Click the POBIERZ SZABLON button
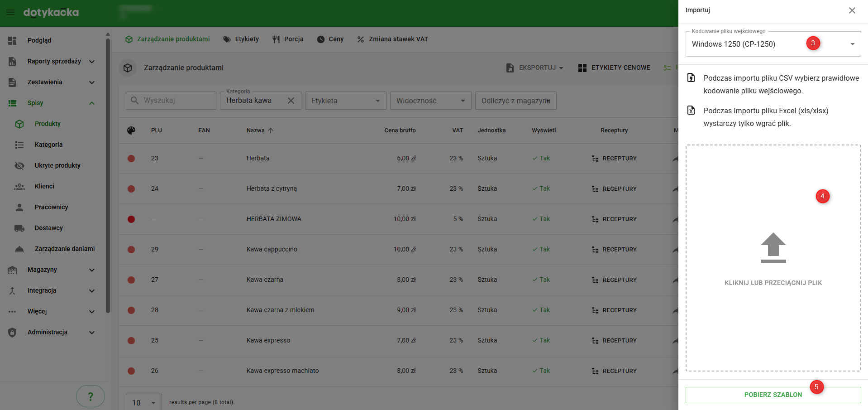The image size is (868, 410). point(773,395)
